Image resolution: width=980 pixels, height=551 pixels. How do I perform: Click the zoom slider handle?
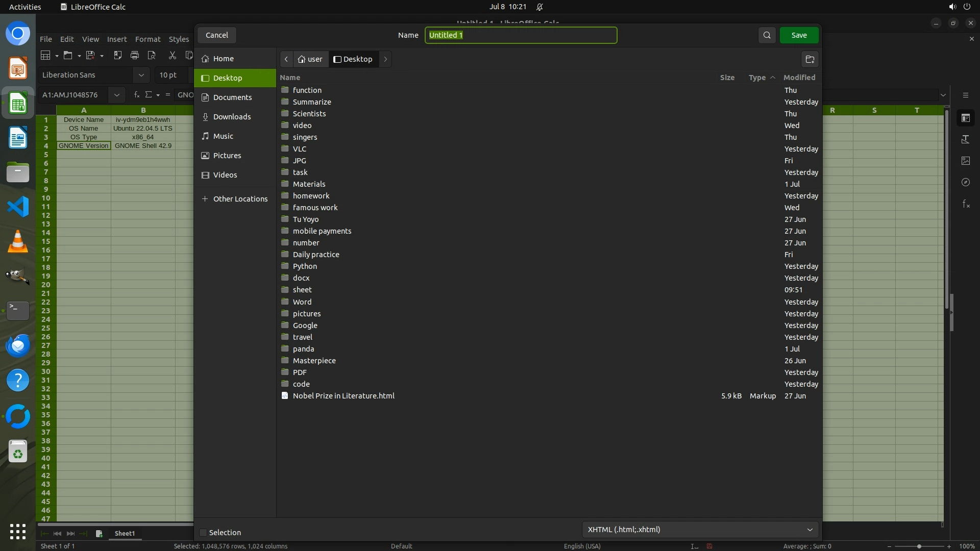(919, 546)
